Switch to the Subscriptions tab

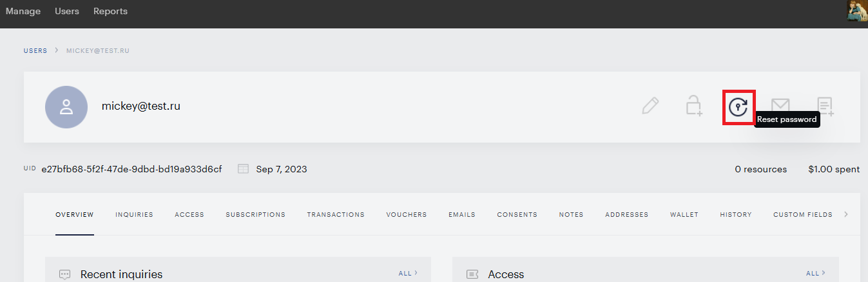[x=255, y=215]
